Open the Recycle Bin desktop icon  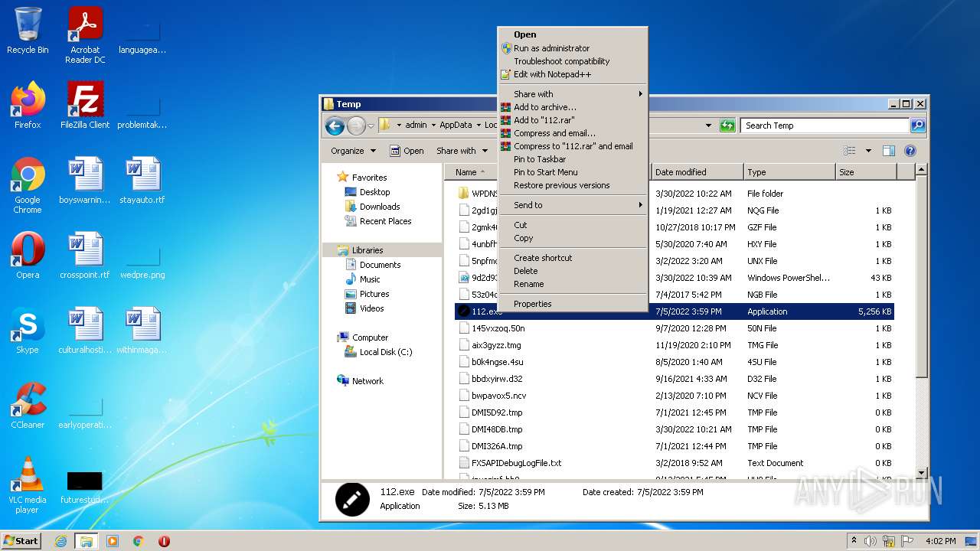tap(28, 31)
